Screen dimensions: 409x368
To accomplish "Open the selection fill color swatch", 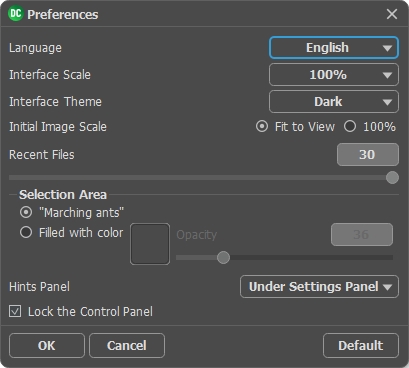I will 150,244.
